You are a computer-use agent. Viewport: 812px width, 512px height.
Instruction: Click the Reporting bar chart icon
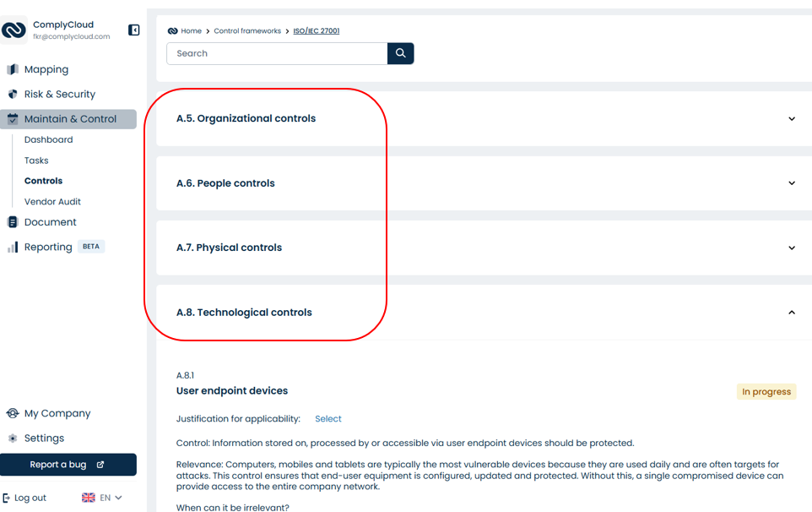coord(13,248)
